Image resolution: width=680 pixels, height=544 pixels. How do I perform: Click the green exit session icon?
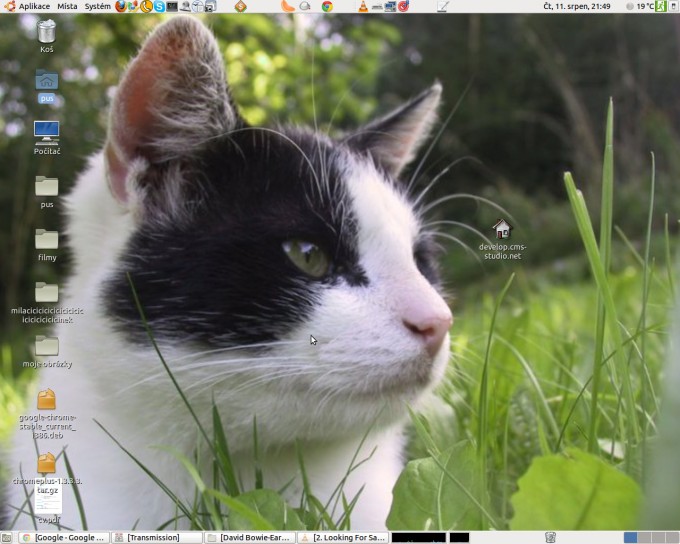point(661,6)
